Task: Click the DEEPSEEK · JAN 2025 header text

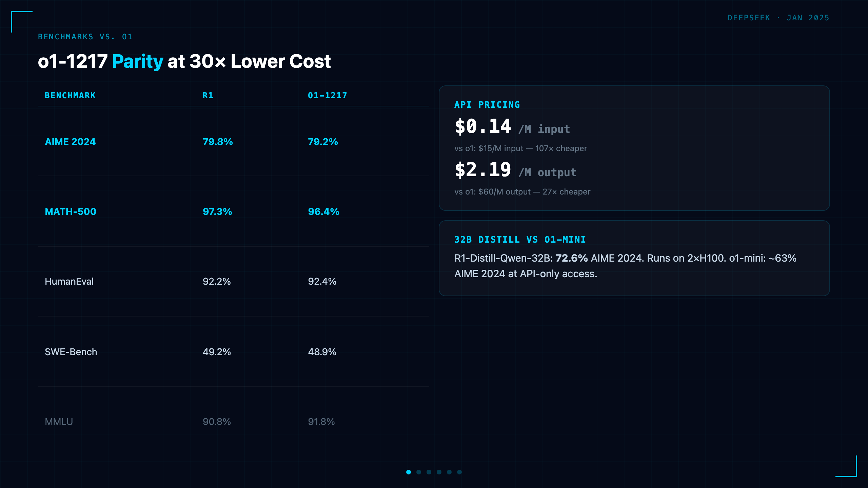Action: [778, 18]
